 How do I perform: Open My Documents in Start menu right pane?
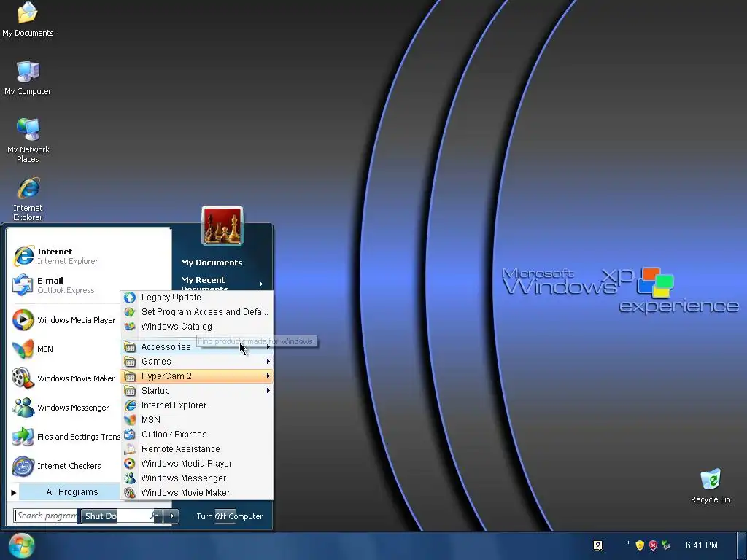[212, 262]
